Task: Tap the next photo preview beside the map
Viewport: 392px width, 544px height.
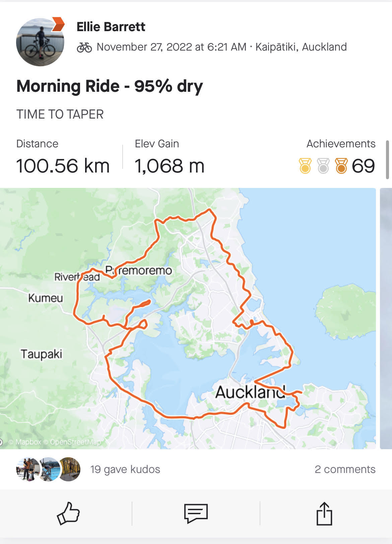Action: pos(386,318)
